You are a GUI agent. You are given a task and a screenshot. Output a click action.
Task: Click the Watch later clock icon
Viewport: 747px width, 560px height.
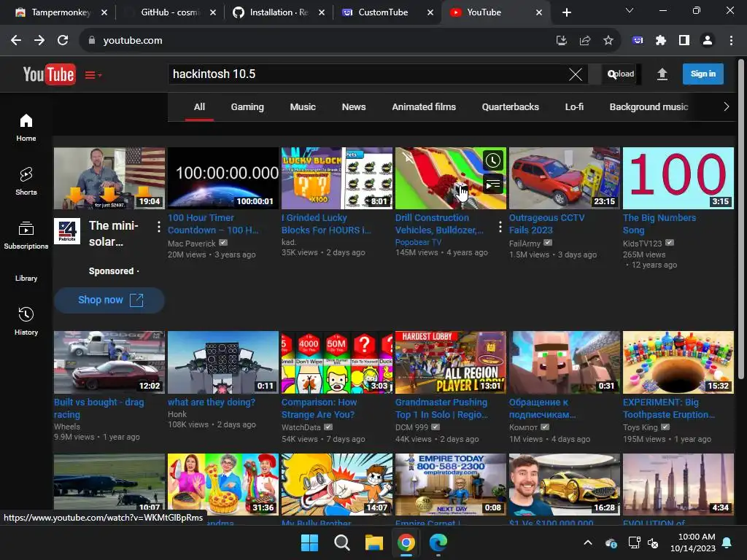(493, 160)
